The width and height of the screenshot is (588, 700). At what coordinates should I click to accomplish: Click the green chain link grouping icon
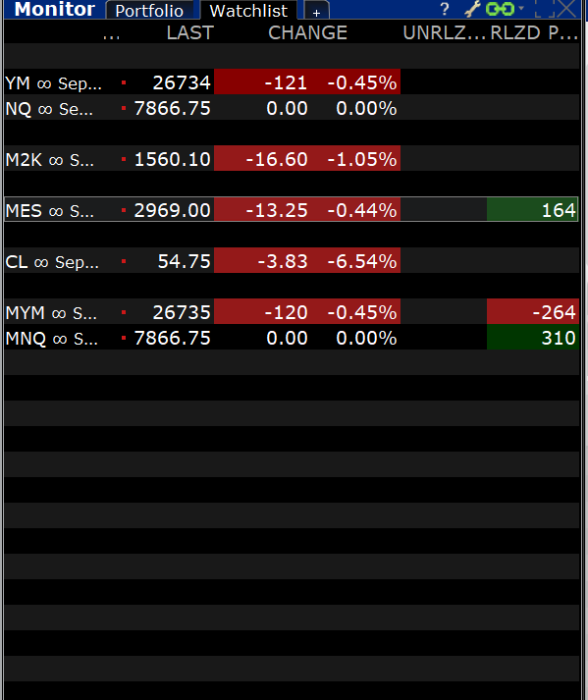(x=500, y=9)
